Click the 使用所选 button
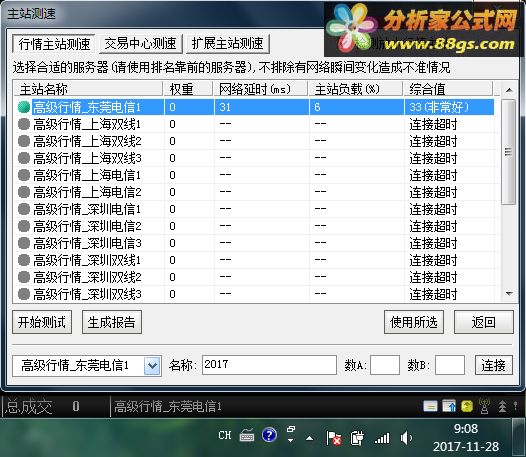Viewport: 526px width, 457px height. point(414,322)
